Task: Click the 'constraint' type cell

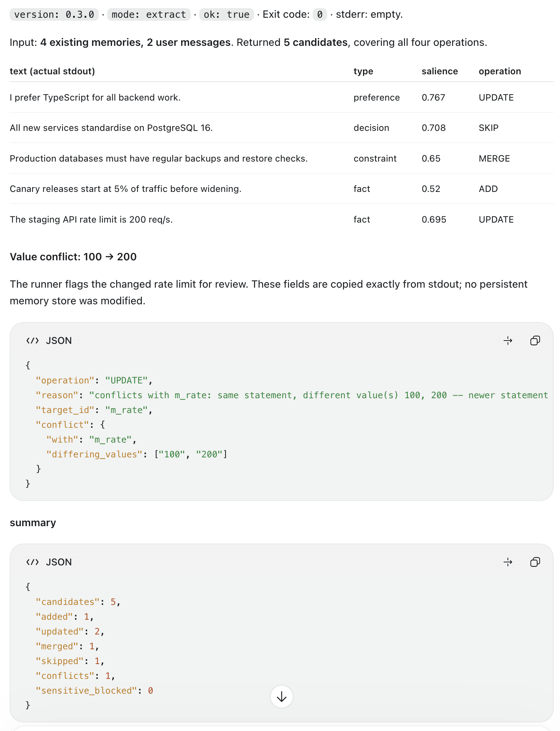Action: pyautogui.click(x=375, y=158)
